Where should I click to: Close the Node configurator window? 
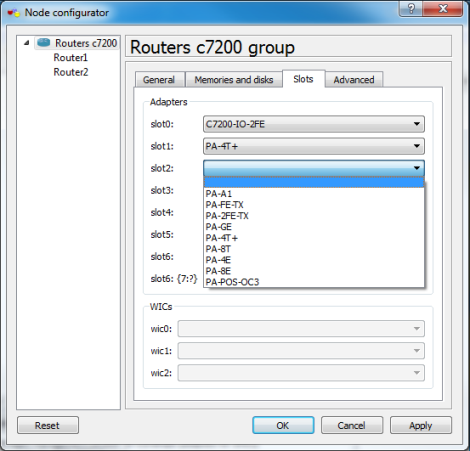[443, 8]
